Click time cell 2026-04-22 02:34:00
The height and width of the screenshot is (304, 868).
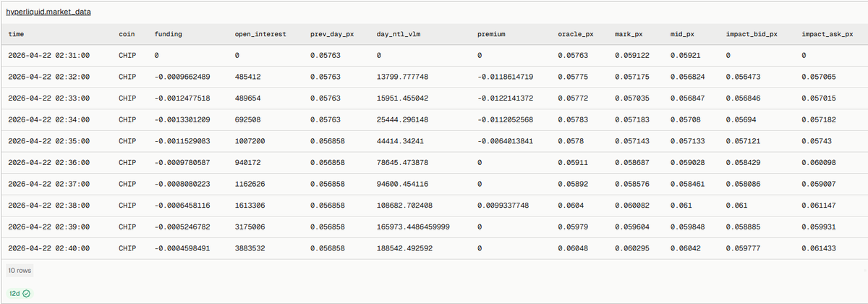(x=48, y=119)
